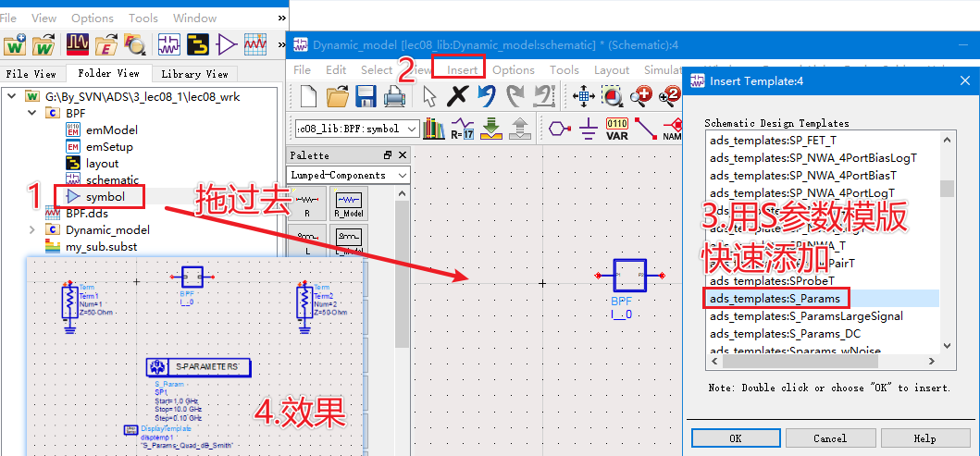Open Insert menu in schematic window
The image size is (980, 456).
(x=463, y=70)
